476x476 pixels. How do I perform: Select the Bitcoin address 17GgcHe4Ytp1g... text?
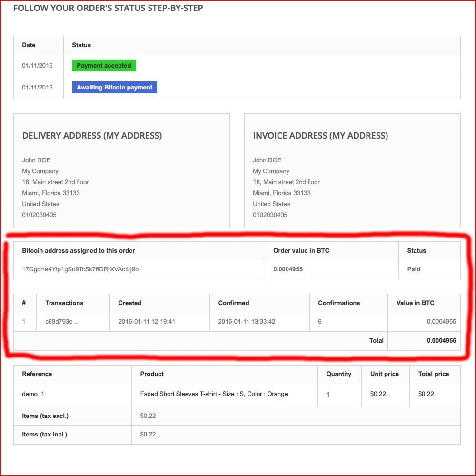(x=80, y=269)
